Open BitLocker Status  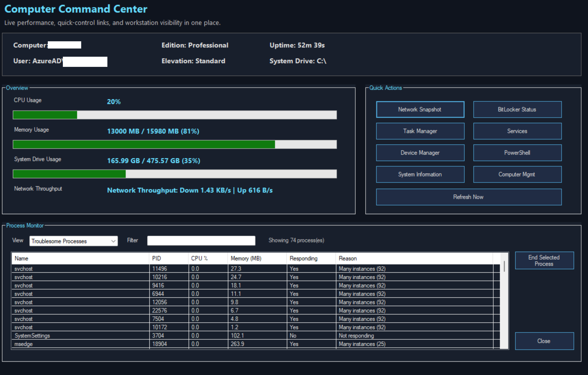point(517,109)
